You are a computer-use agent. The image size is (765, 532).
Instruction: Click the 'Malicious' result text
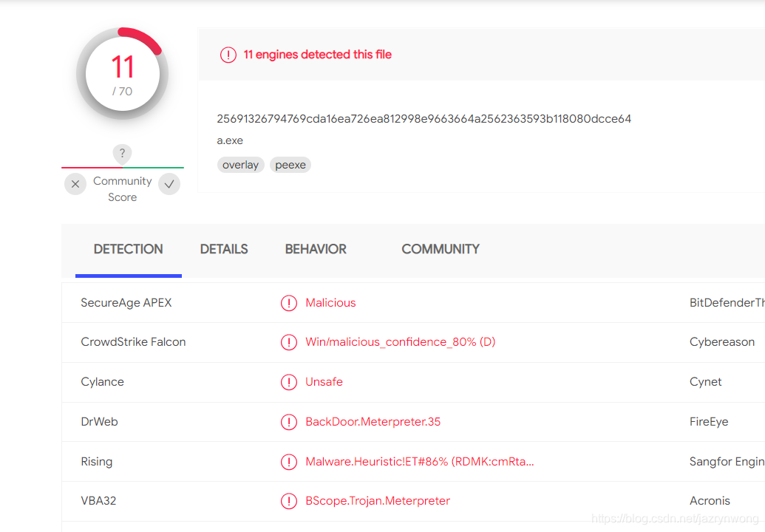pyautogui.click(x=331, y=303)
